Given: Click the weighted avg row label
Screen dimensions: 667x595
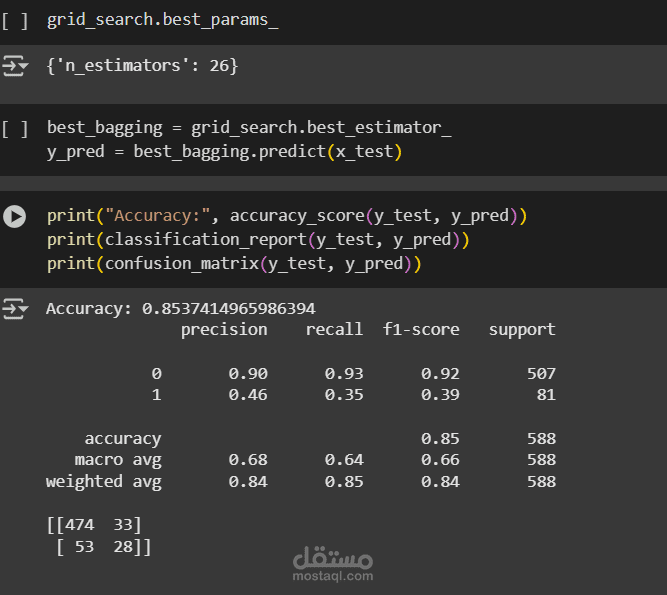Looking at the screenshot, I should point(104,482).
